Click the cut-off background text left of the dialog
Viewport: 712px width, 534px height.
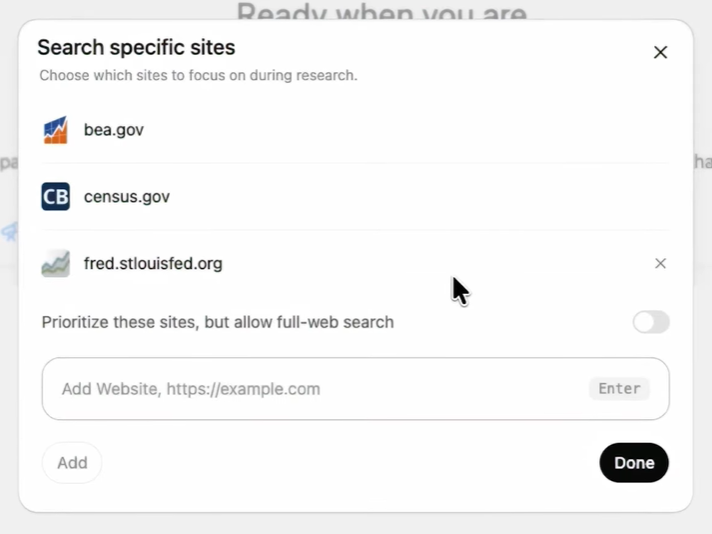coord(8,162)
